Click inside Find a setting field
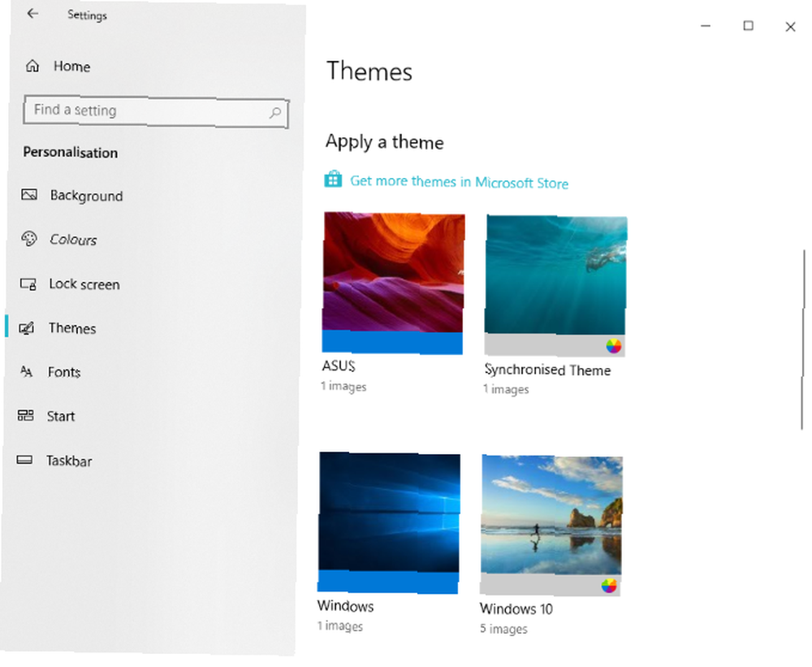812x667 pixels. pyautogui.click(x=155, y=111)
